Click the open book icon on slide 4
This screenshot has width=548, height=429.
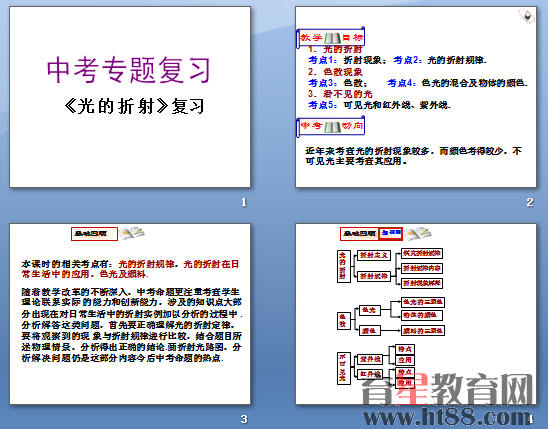coord(419,233)
